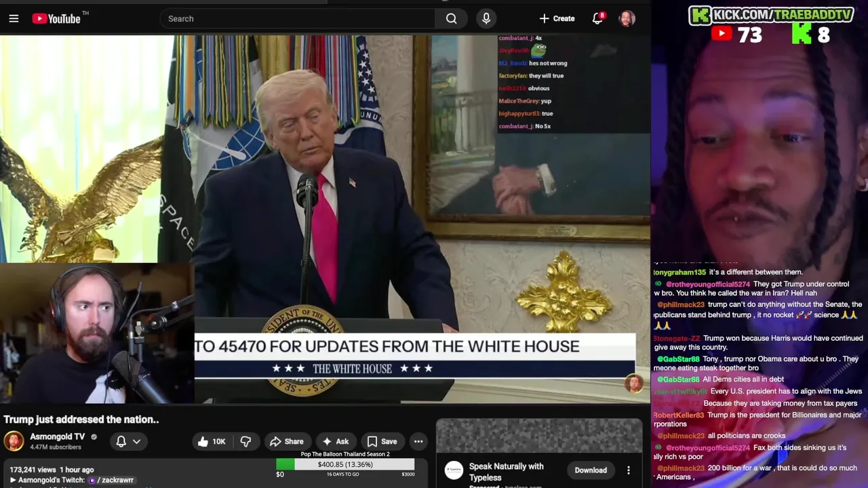Click the channel watermark in video corner
This screenshot has height=488, width=868.
click(x=633, y=384)
